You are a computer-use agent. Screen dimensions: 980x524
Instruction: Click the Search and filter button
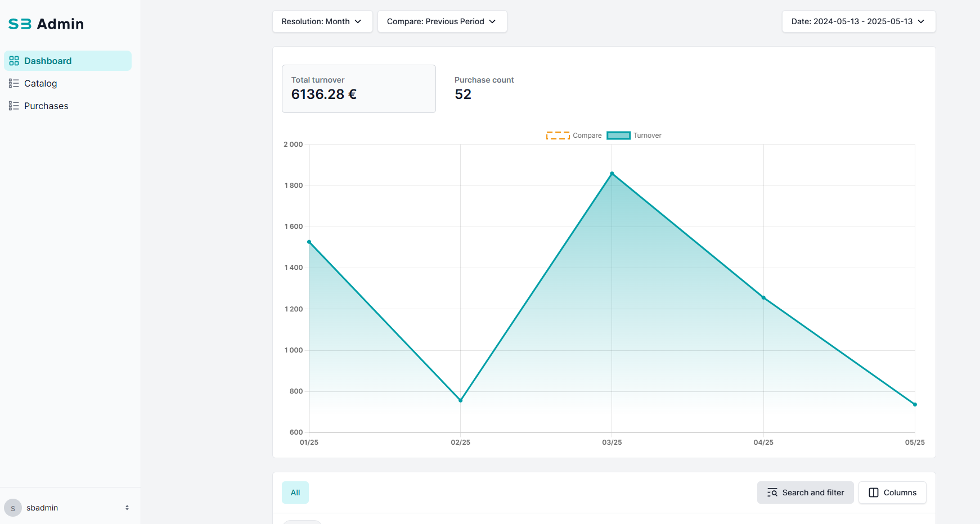pos(805,493)
